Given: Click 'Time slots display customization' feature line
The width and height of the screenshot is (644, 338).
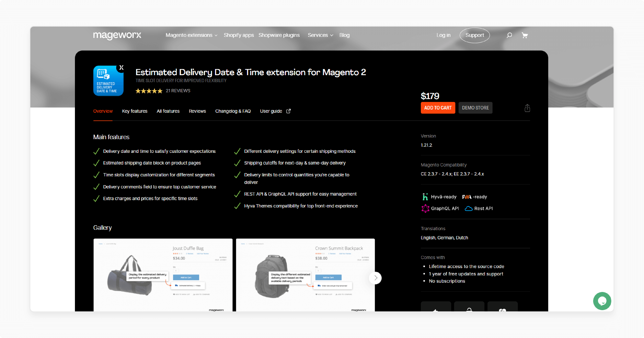Looking at the screenshot, I should tap(159, 175).
